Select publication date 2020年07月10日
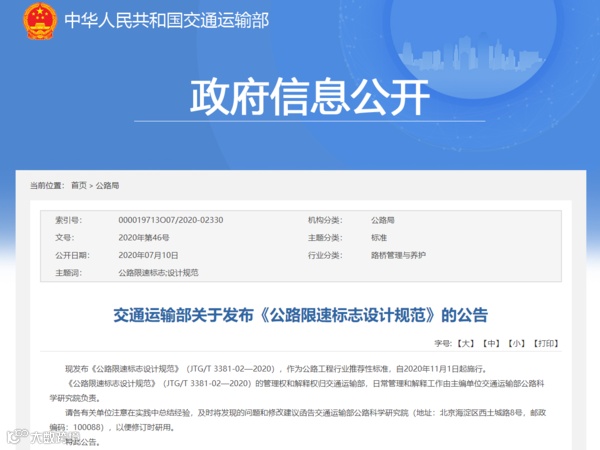 click(148, 255)
